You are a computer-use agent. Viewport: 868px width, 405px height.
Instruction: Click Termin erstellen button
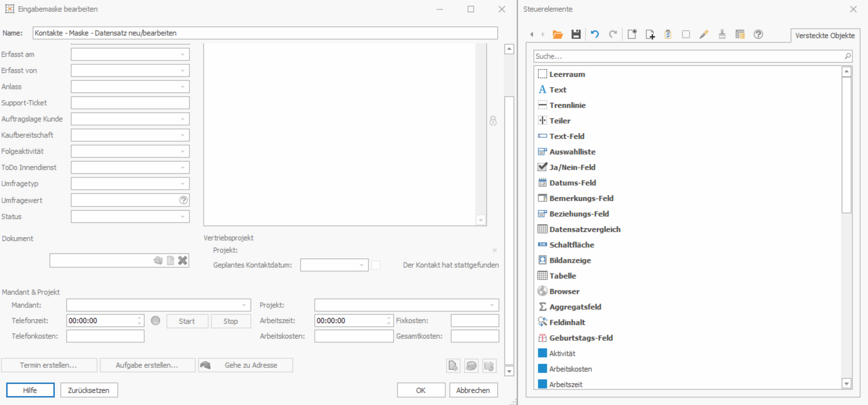49,365
